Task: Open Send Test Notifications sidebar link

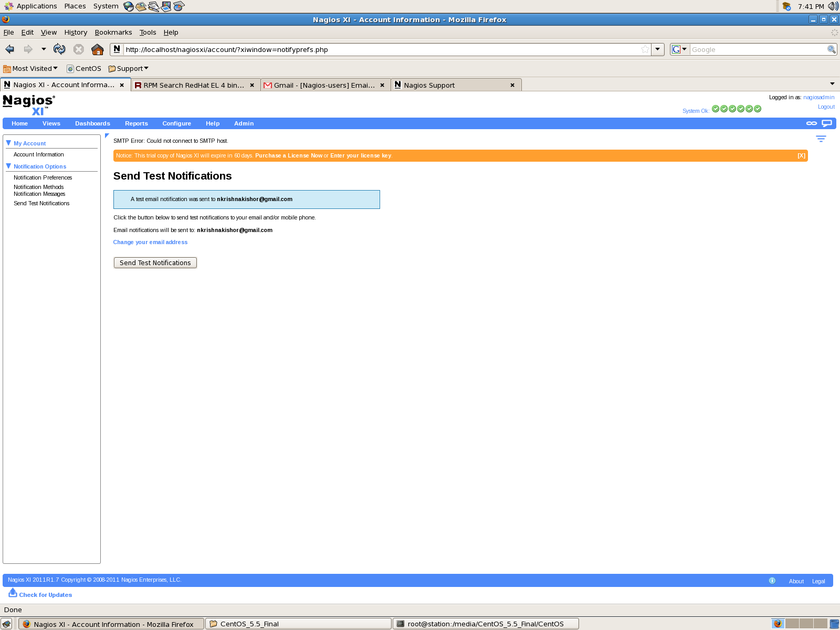Action: [x=41, y=203]
